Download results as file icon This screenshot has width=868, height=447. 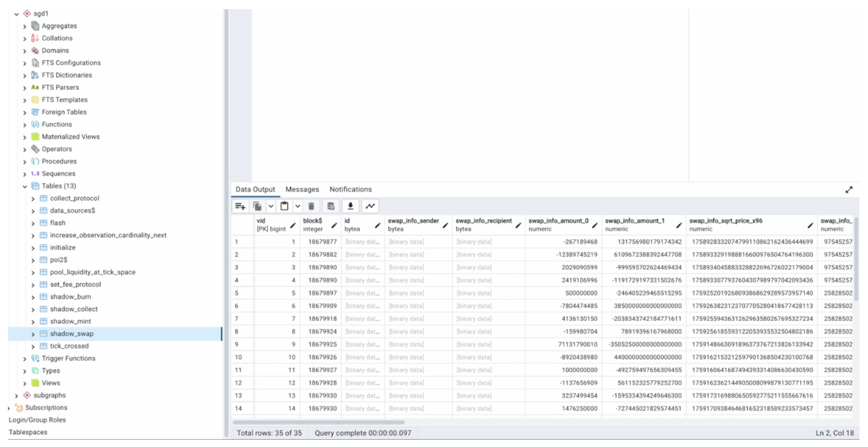click(352, 206)
